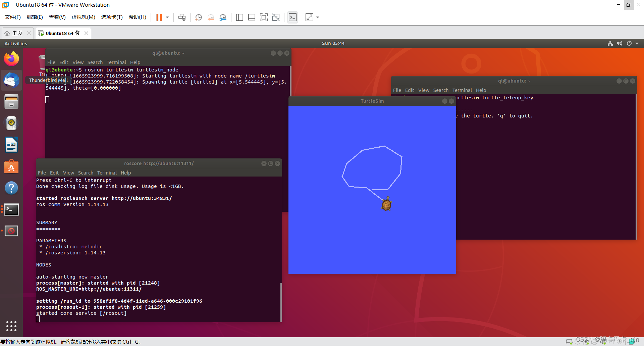Click the volume icon in top bar
Viewport: 644px width, 346px height.
click(620, 43)
